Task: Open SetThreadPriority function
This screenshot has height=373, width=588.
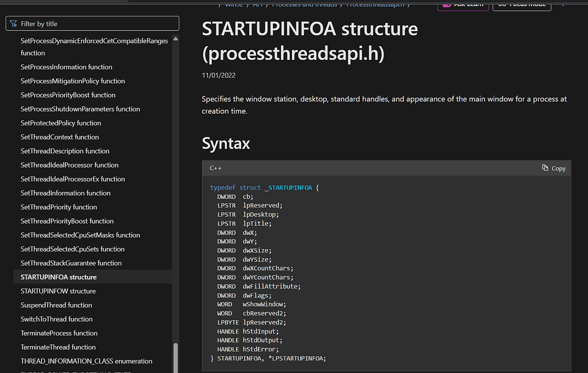Action: point(59,207)
